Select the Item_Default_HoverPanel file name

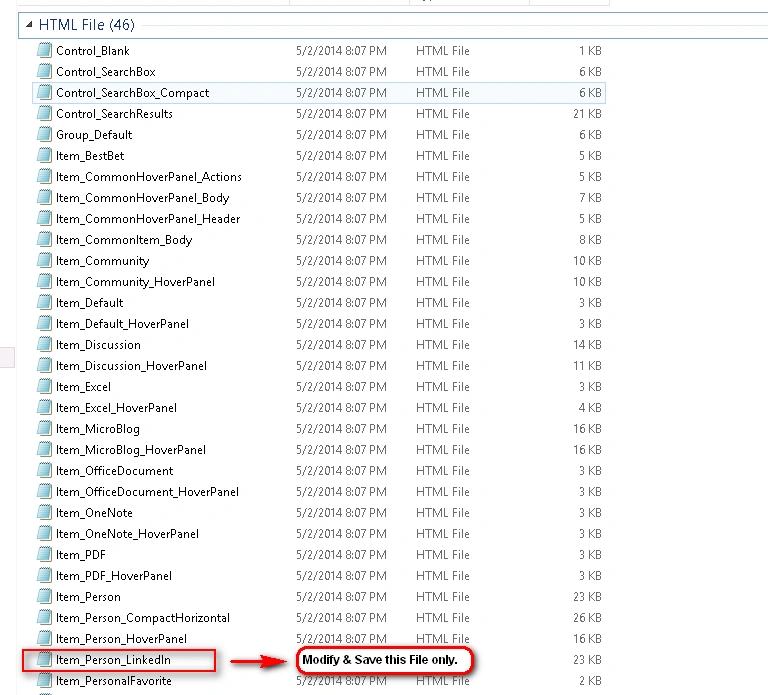[x=122, y=324]
